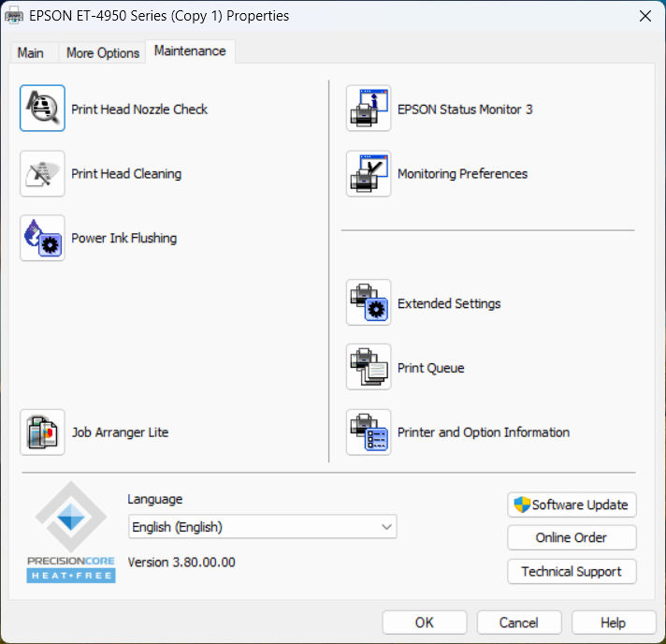666x644 pixels.
Task: Click the 'Printer and Option Information' label
Action: 484,432
